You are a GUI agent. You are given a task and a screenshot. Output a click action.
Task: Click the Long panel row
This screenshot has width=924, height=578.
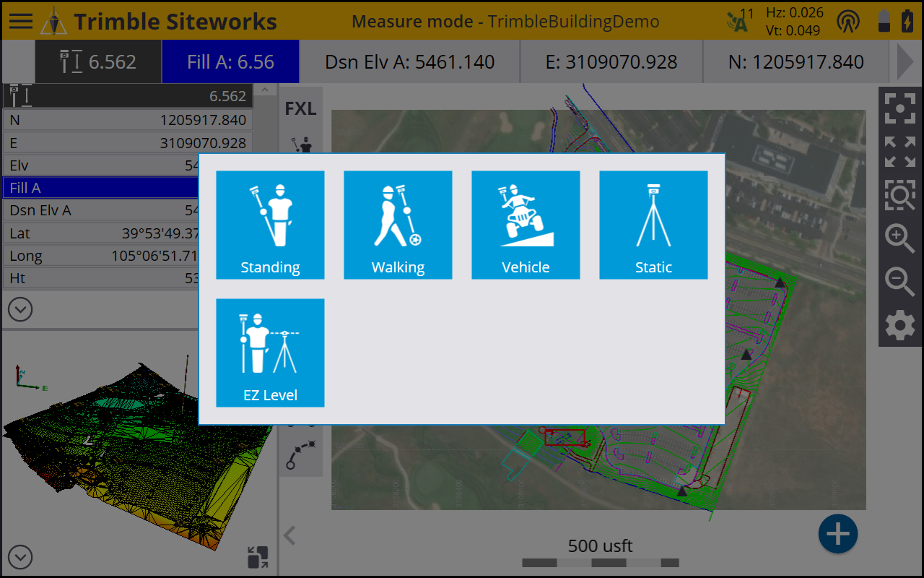point(101,256)
